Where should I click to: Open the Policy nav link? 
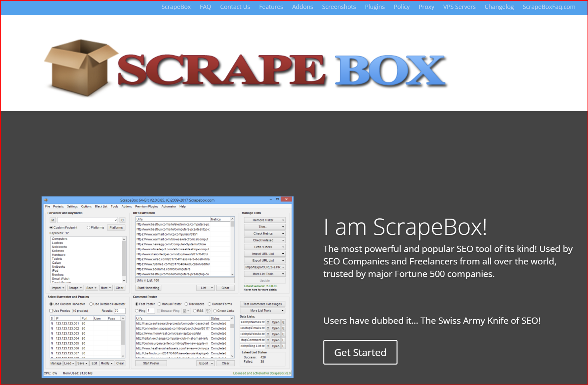click(x=402, y=7)
